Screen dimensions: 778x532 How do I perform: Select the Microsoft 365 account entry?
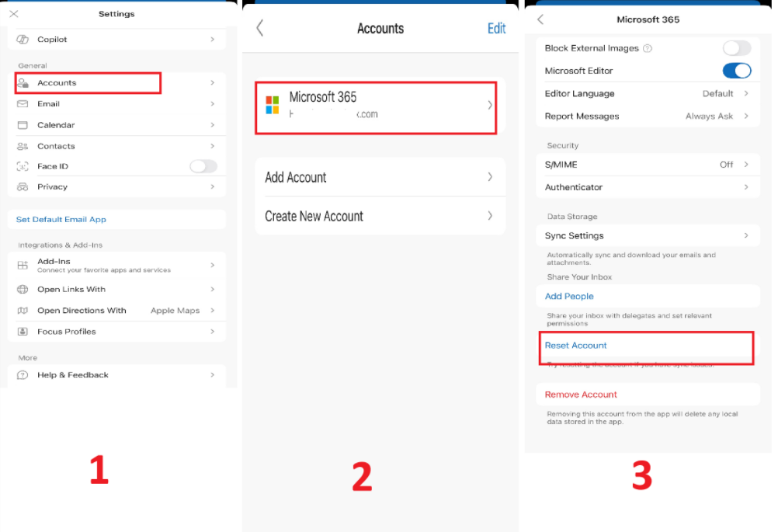tap(380, 105)
